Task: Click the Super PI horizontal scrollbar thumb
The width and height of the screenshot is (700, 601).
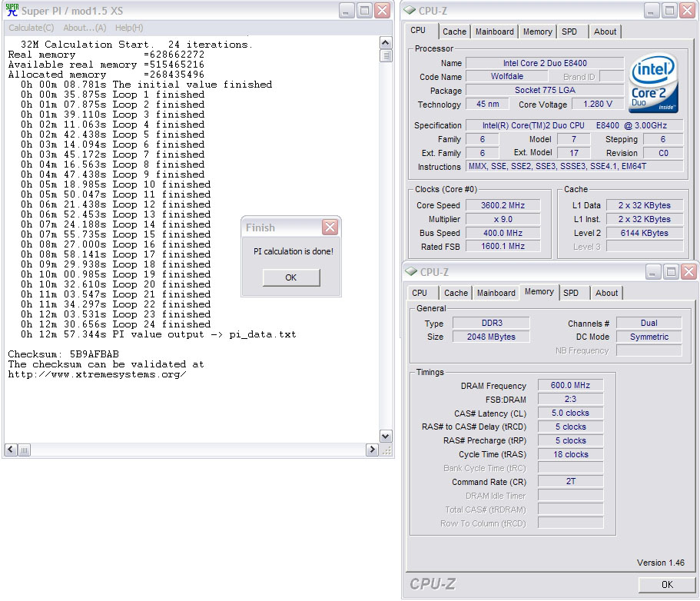Action: [x=24, y=450]
